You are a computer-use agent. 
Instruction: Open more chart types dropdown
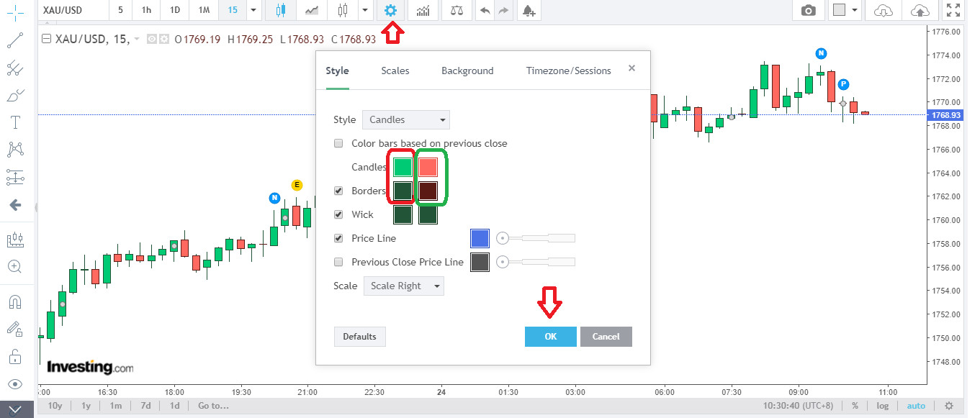(x=365, y=10)
